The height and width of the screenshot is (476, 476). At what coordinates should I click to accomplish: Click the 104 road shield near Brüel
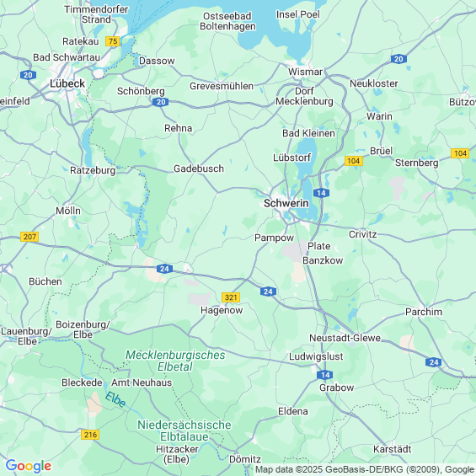(354, 161)
